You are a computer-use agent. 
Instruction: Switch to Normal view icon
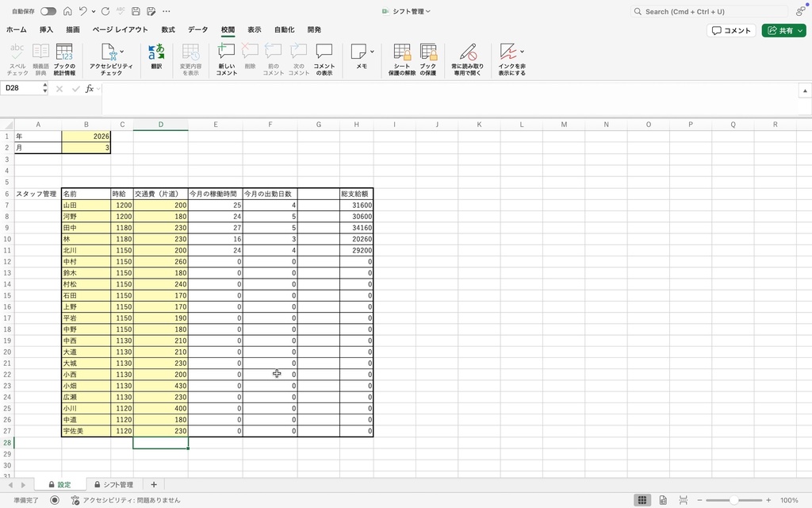pos(642,500)
